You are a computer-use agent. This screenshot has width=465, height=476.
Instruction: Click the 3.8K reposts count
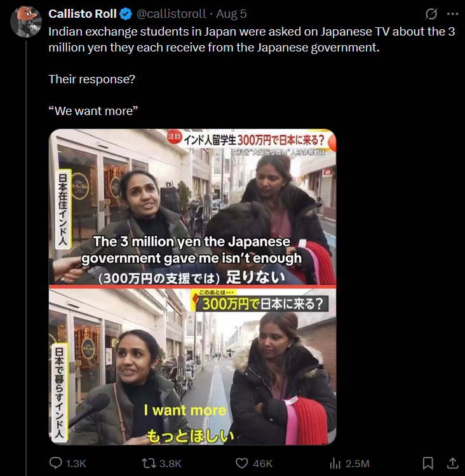click(170, 463)
